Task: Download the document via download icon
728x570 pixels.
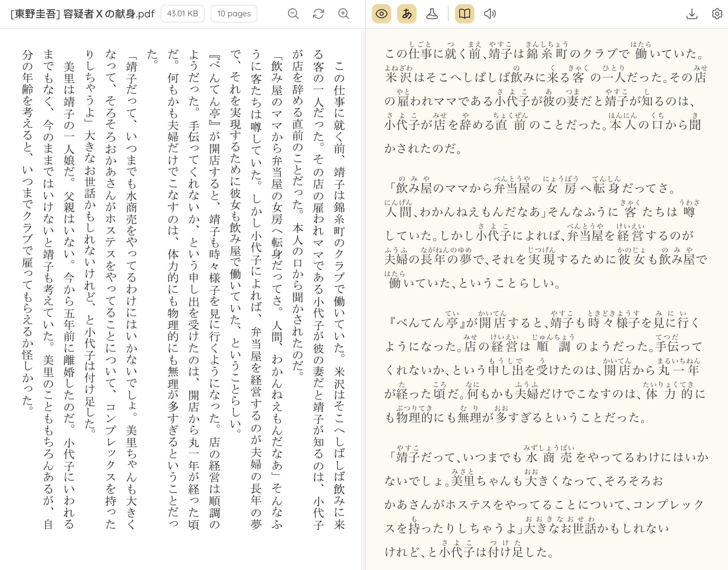Action: pyautogui.click(x=692, y=14)
